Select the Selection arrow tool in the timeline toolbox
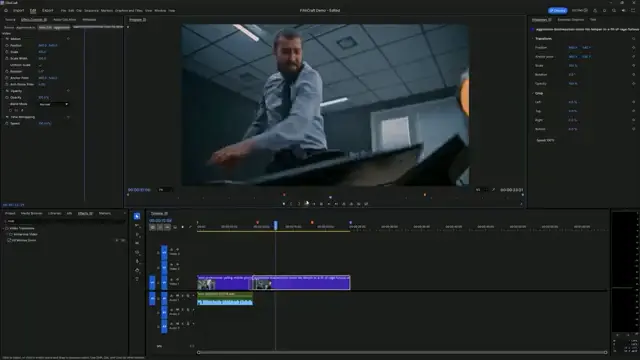Image resolution: width=640 pixels, height=360 pixels. click(137, 216)
